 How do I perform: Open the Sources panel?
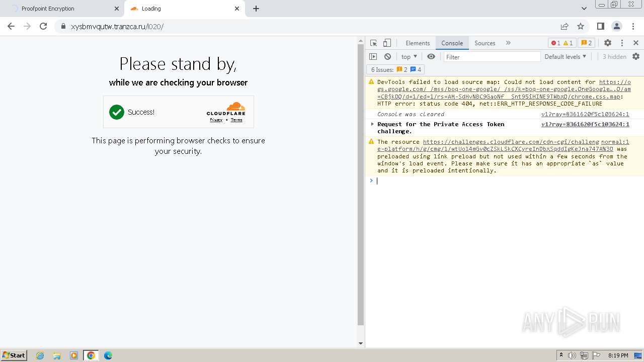(x=485, y=43)
